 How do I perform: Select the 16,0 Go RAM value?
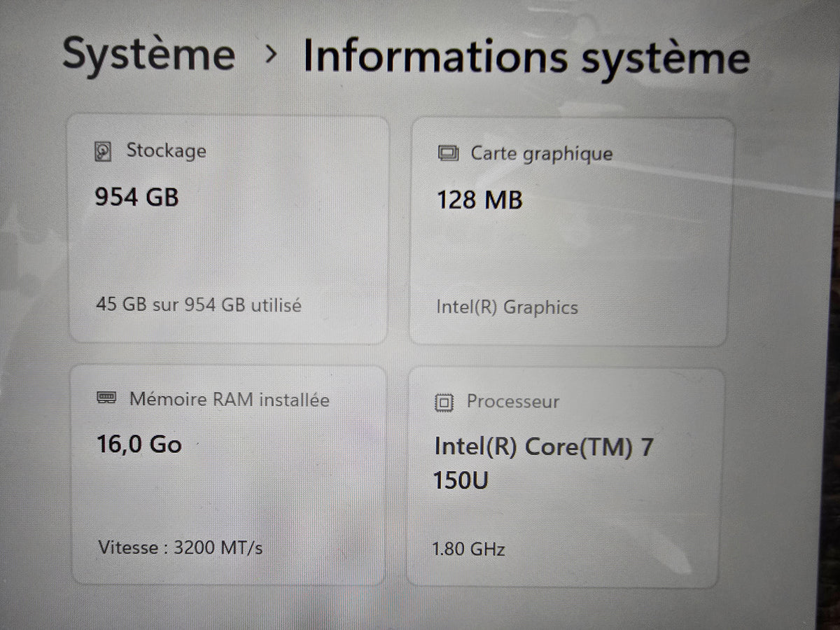pos(139,444)
